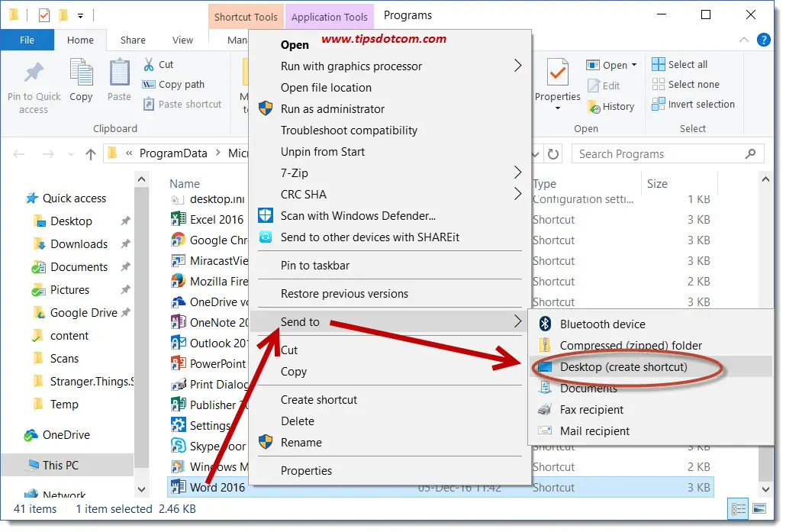
Task: Click the History icon in Open group
Action: point(594,106)
